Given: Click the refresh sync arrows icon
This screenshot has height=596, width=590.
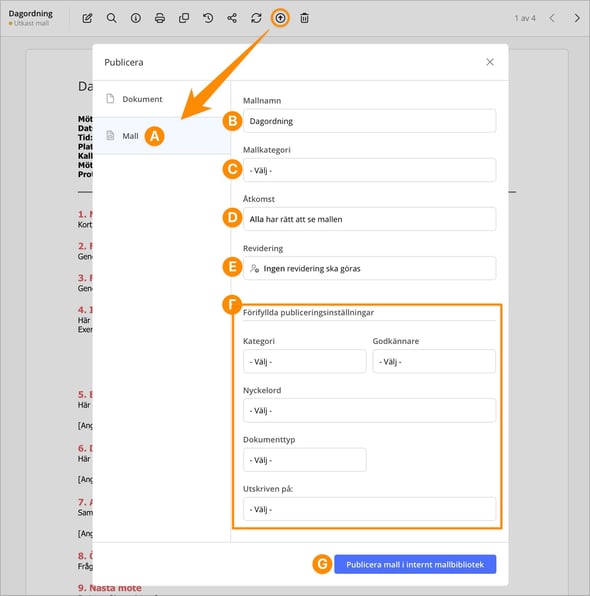Looking at the screenshot, I should (x=256, y=18).
